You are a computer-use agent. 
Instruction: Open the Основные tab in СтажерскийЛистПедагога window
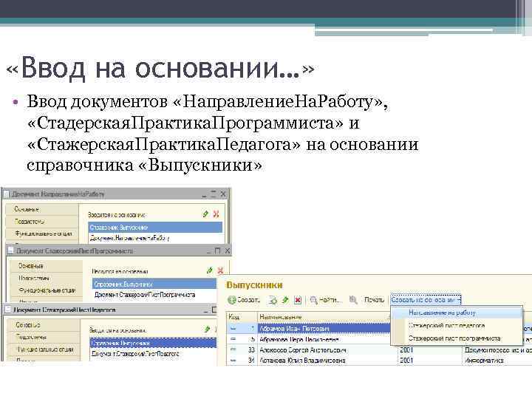[44, 324]
